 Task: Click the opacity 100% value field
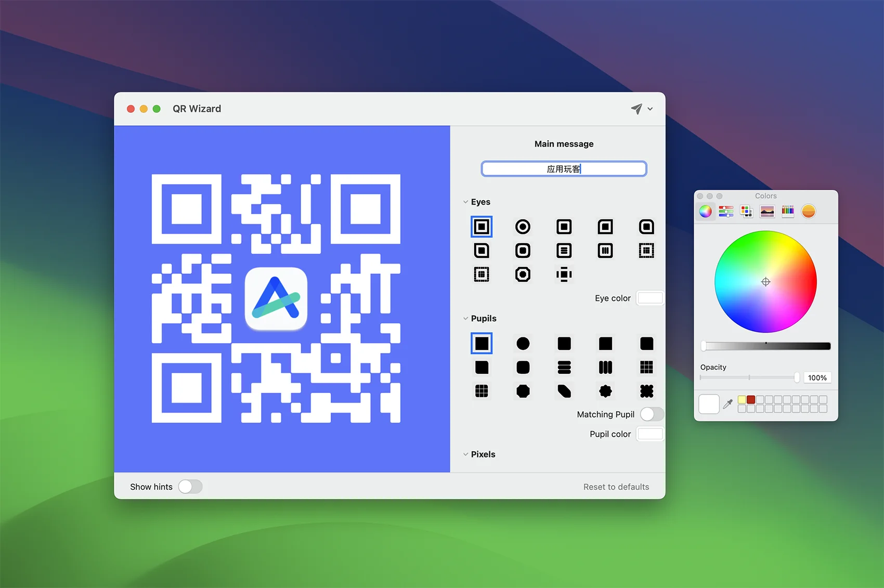817,378
